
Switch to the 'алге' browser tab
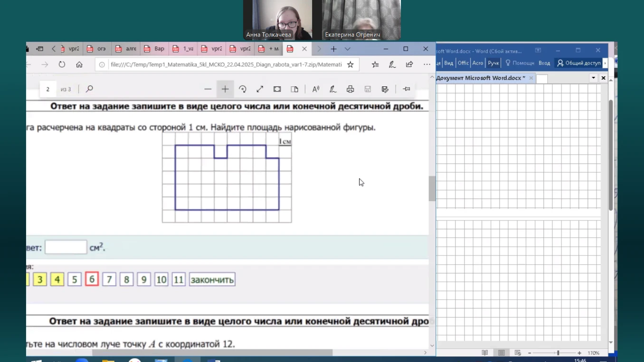126,49
